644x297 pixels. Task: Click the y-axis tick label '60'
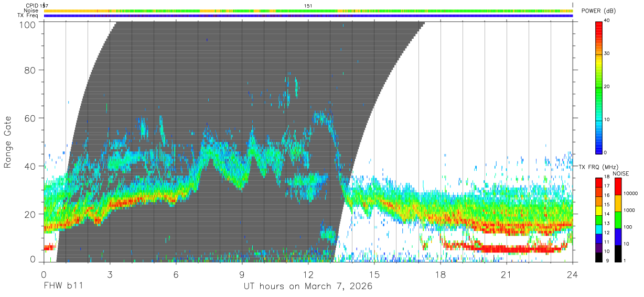tap(30, 118)
